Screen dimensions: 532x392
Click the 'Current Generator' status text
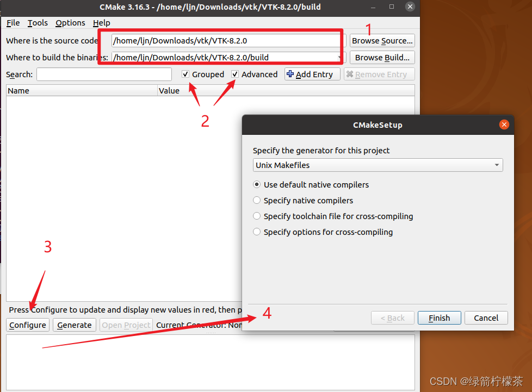[x=199, y=325]
